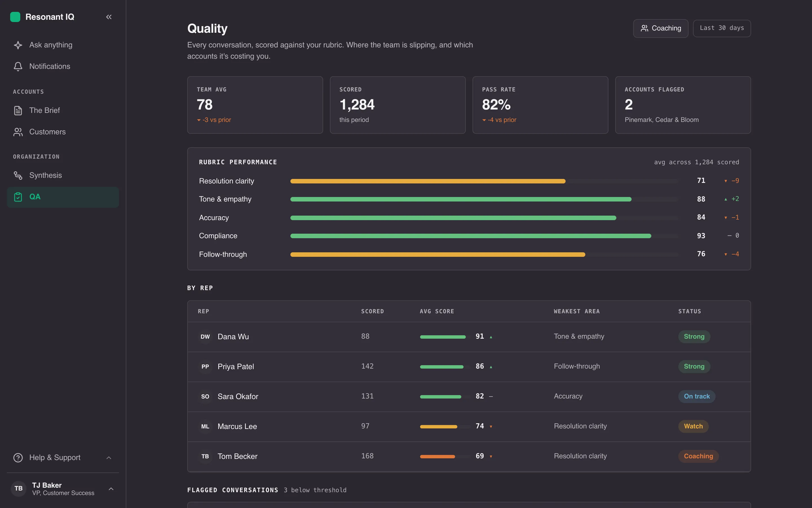Click the Synthesis route icon

[x=18, y=175]
